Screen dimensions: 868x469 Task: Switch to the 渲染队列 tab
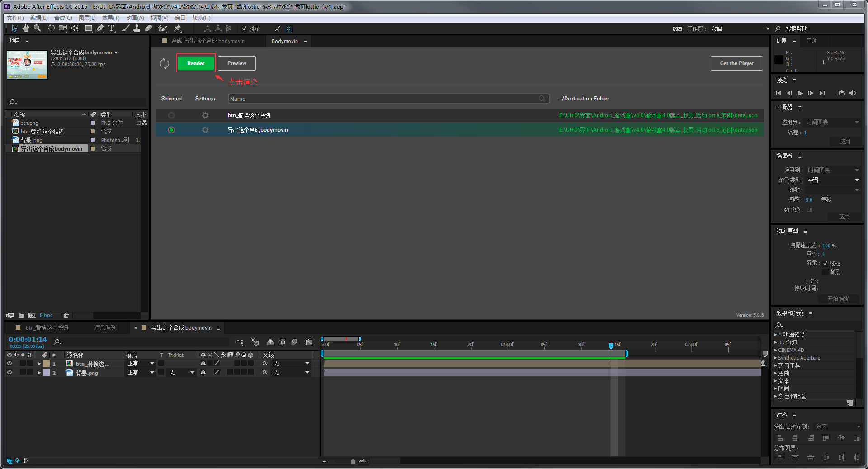tap(105, 328)
